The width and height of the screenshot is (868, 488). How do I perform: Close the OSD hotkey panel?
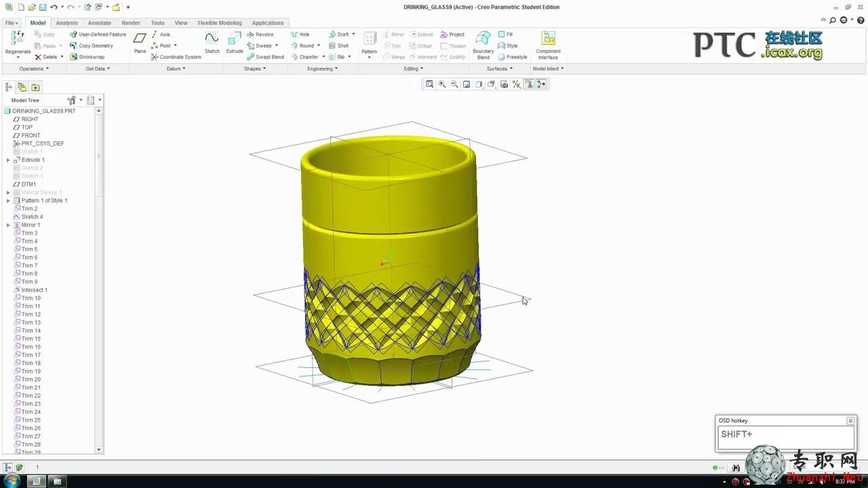point(850,421)
